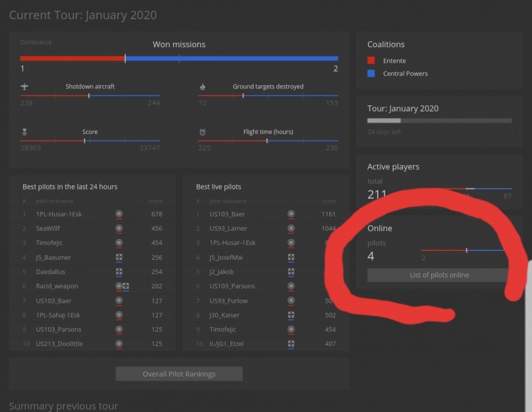
Task: Click the red Entente color swatch
Action: (x=371, y=61)
